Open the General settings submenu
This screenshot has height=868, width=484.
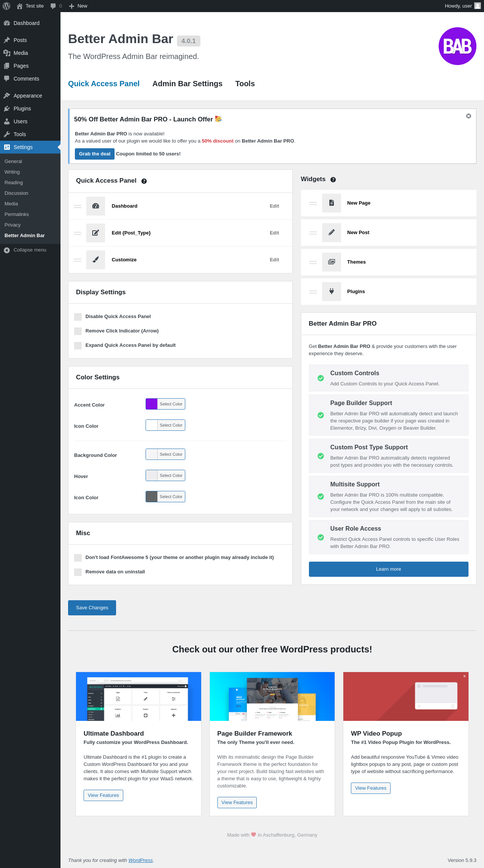point(13,161)
